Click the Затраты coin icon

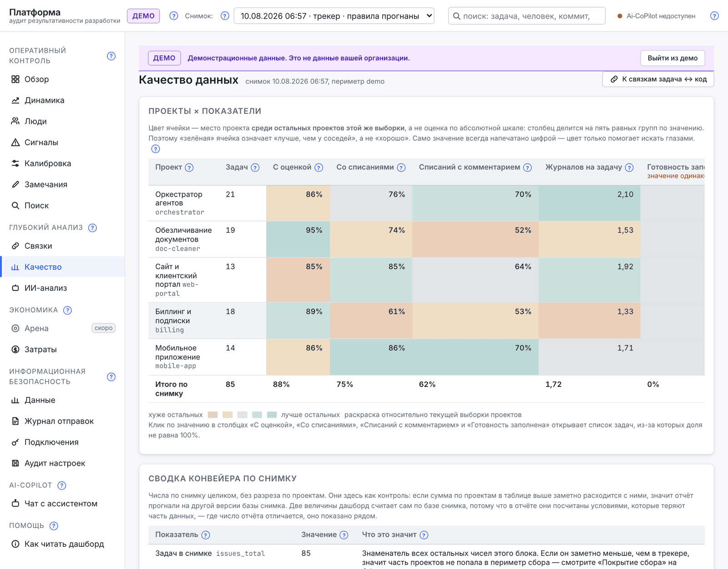tap(15, 349)
